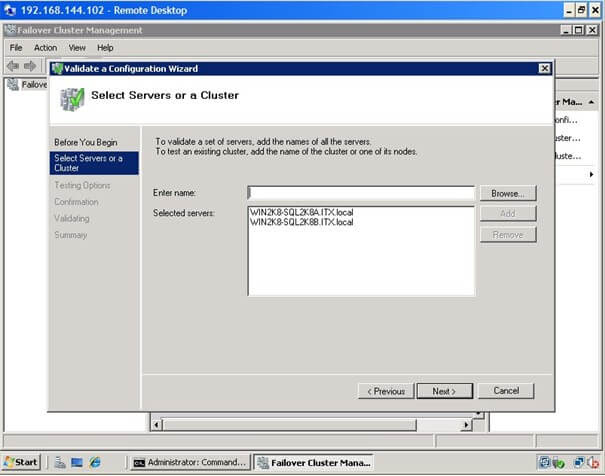Image resolution: width=605 pixels, height=476 pixels.
Task: Click the network status tray icon
Action: 578,462
